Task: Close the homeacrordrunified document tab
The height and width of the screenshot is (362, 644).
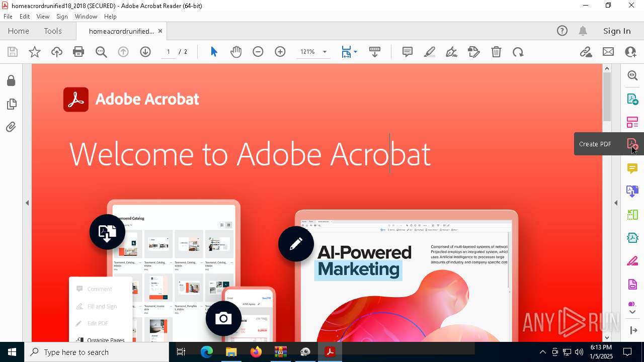Action: tap(160, 31)
